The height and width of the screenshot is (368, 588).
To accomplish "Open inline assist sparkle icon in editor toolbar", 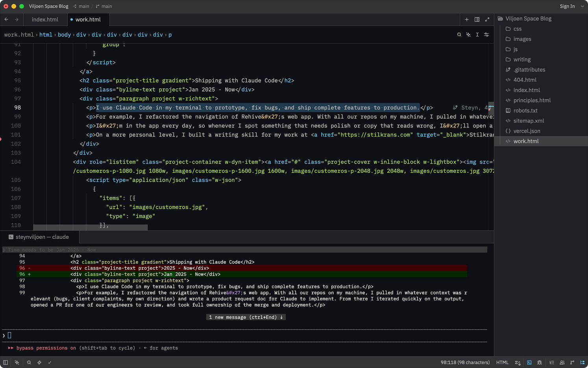I will pos(468,35).
